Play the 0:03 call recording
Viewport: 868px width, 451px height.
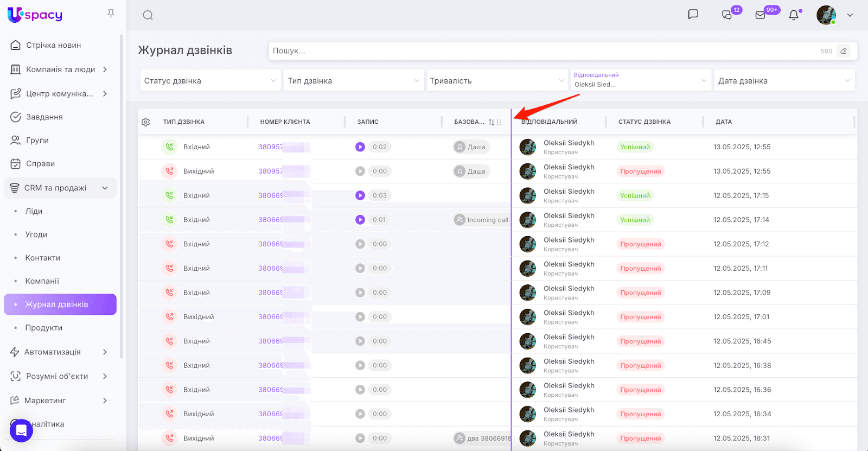click(360, 195)
